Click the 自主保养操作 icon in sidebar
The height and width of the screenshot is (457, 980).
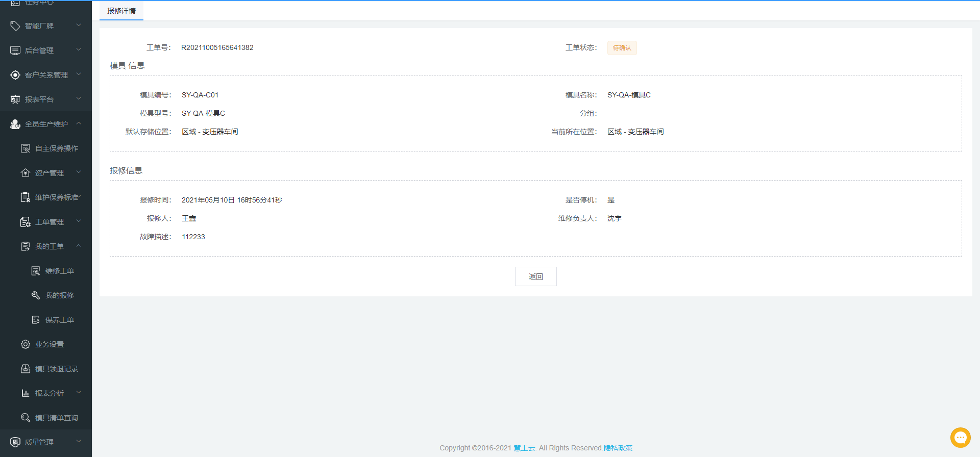(26, 148)
